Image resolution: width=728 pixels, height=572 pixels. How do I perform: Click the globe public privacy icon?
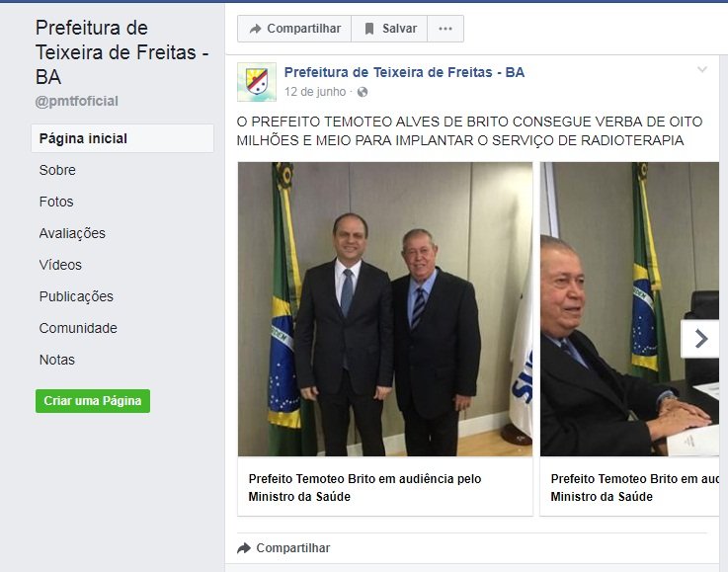(x=363, y=92)
